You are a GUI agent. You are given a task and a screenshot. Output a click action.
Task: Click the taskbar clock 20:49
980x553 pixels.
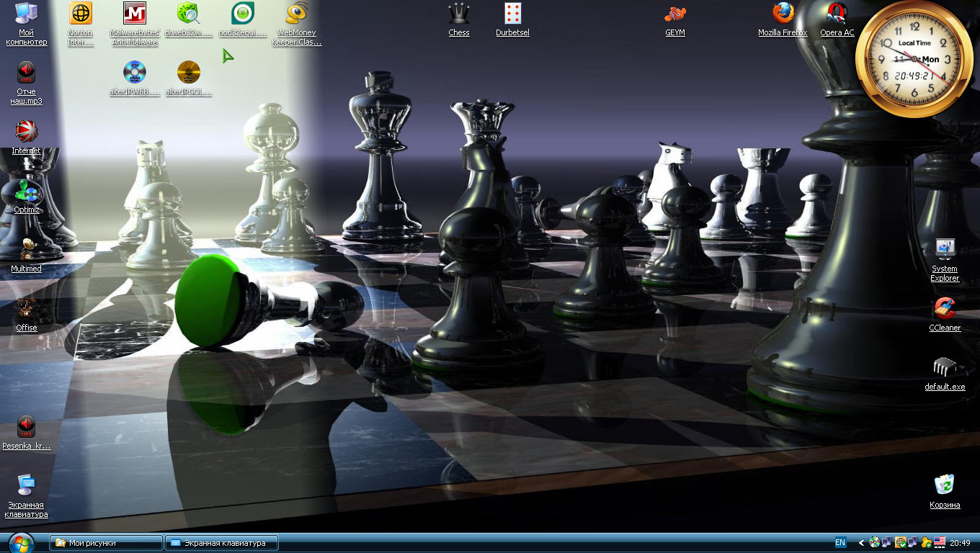point(960,543)
